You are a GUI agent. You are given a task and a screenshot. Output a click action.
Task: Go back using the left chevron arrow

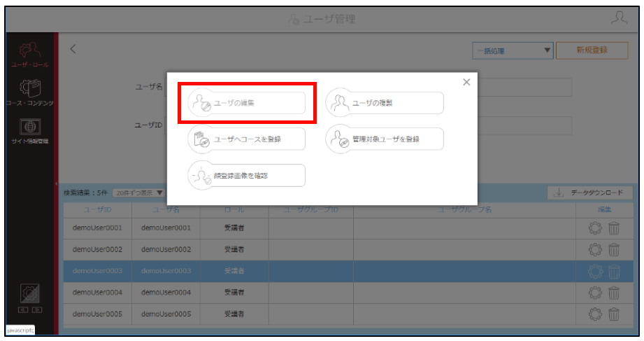(73, 49)
